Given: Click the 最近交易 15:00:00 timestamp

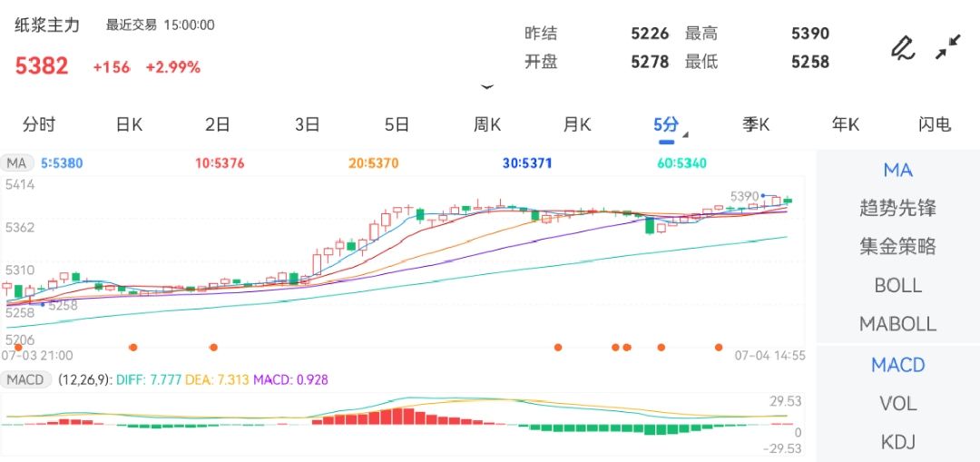Looking at the screenshot, I should coord(160,25).
